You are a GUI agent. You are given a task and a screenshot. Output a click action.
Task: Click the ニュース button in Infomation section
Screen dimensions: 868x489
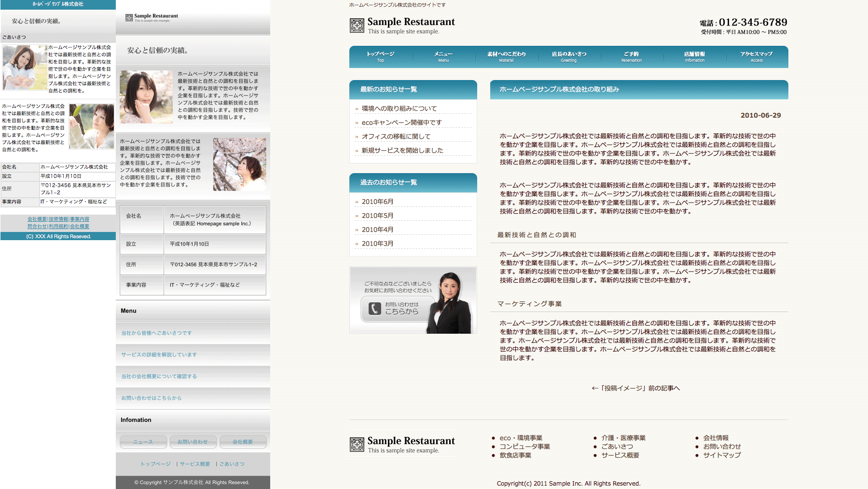tap(143, 442)
